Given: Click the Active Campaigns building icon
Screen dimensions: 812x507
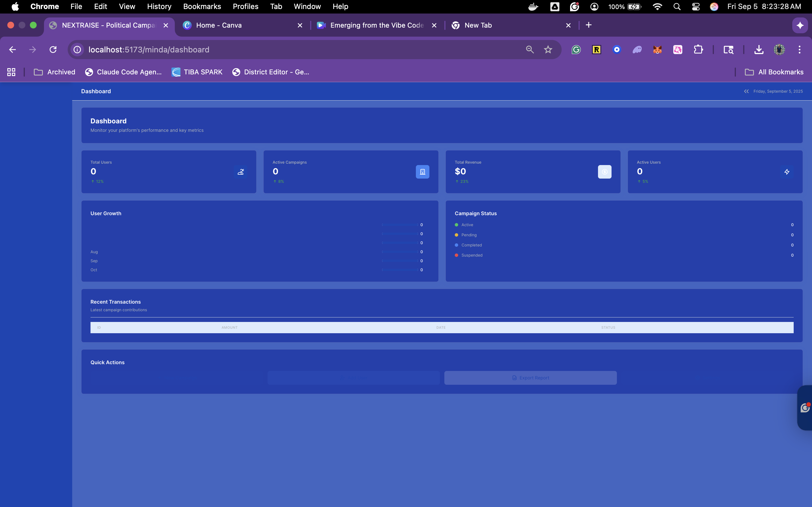Looking at the screenshot, I should [422, 172].
